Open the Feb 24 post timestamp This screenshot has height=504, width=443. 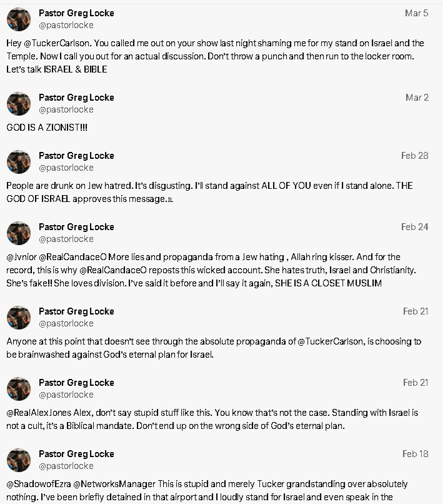[x=415, y=227]
